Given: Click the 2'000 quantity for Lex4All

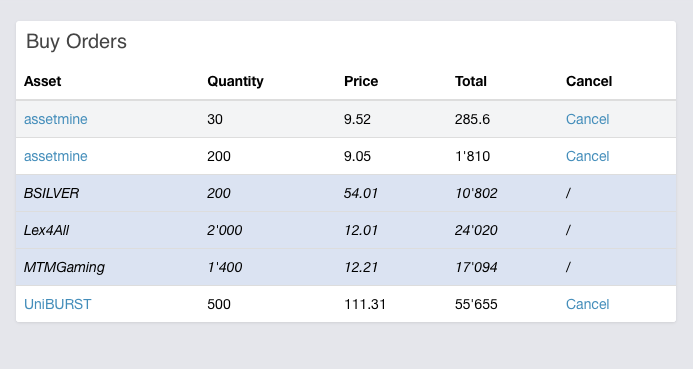Looking at the screenshot, I should 225,230.
